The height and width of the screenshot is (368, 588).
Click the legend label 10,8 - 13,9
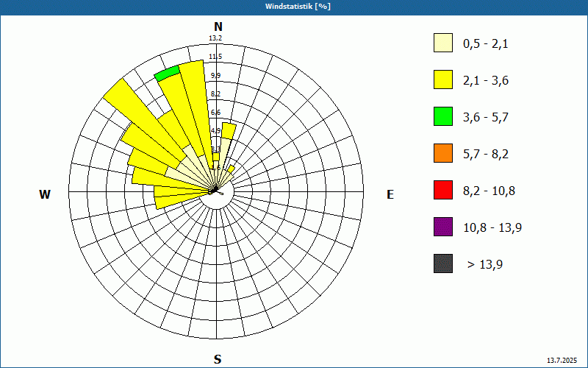pos(492,228)
